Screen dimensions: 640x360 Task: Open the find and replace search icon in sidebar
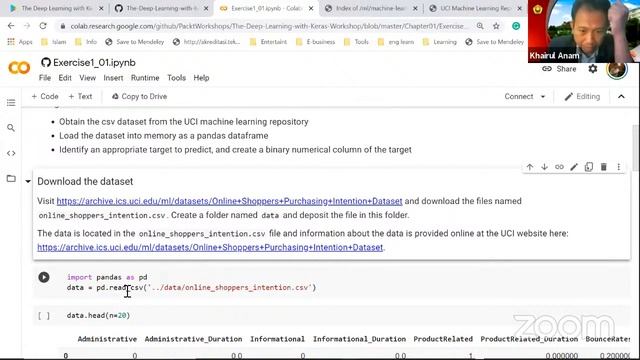coord(11,128)
